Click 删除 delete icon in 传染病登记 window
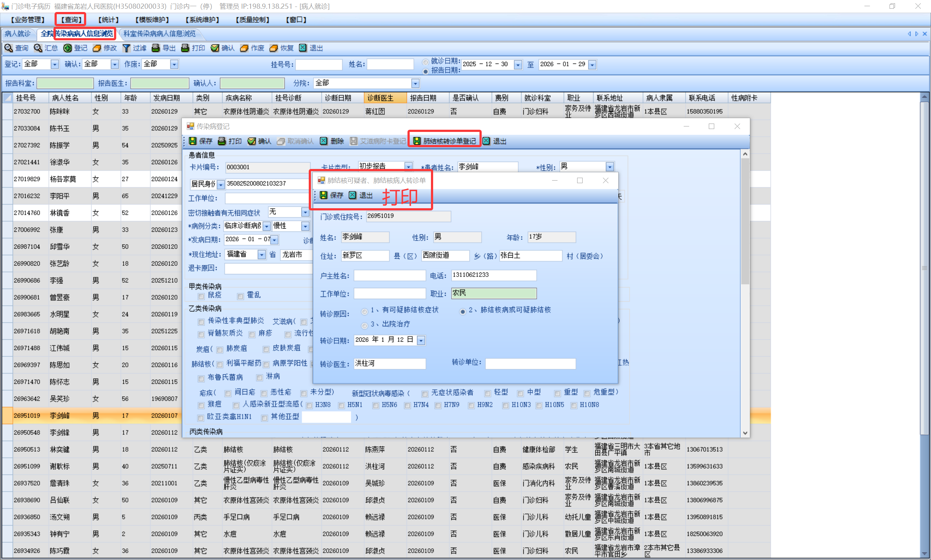 [x=324, y=141]
